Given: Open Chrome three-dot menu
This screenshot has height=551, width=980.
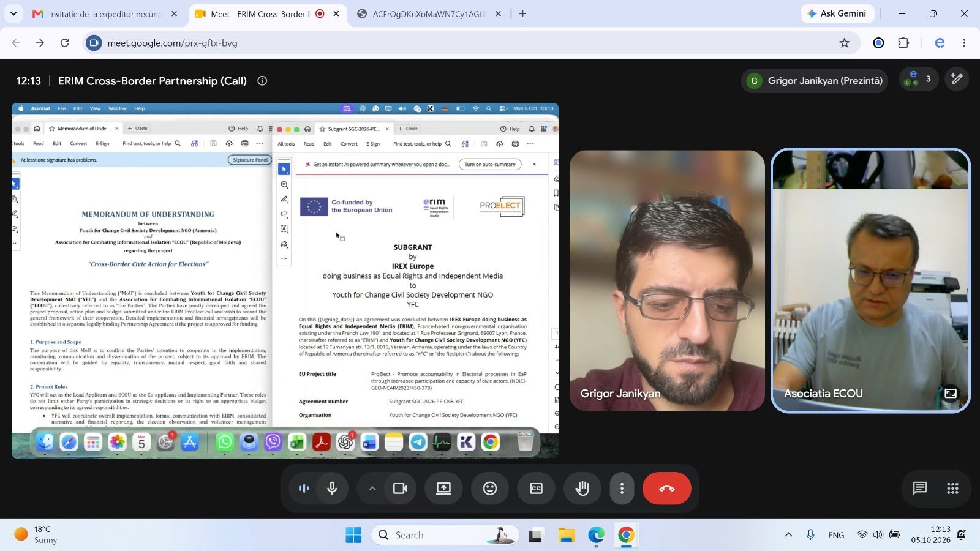Looking at the screenshot, I should pos(964,43).
